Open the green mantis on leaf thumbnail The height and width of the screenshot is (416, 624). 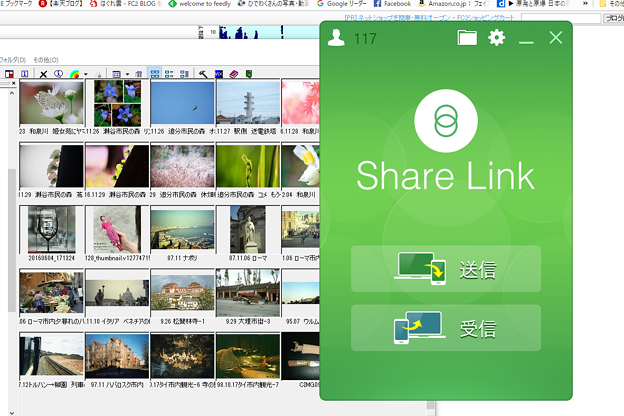click(248, 166)
